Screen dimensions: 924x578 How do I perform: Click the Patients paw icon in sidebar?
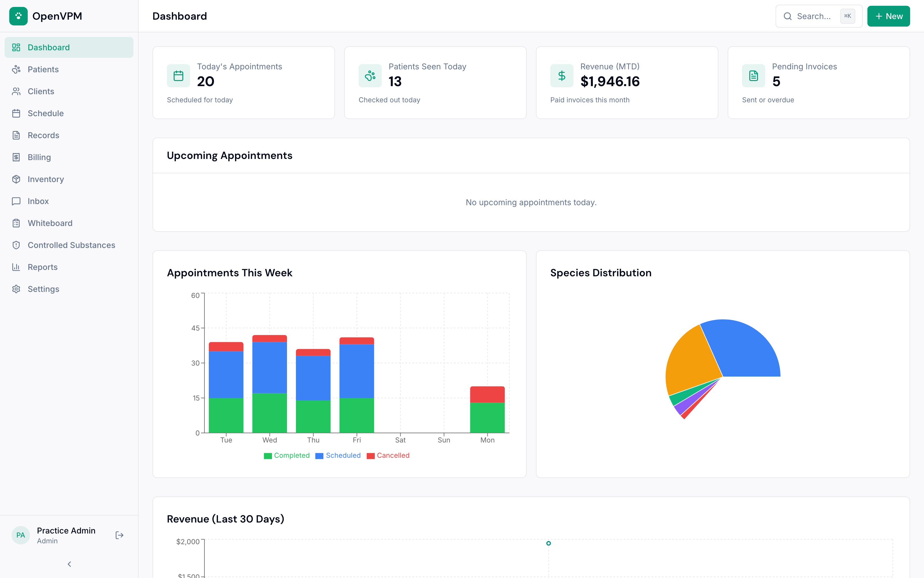[16, 69]
